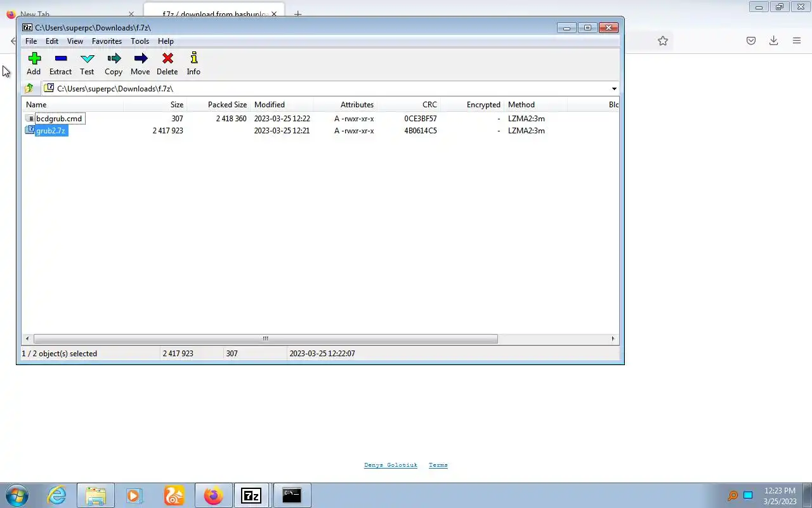Click the scrollbar left arrow
The width and height of the screenshot is (812, 508).
(x=27, y=338)
